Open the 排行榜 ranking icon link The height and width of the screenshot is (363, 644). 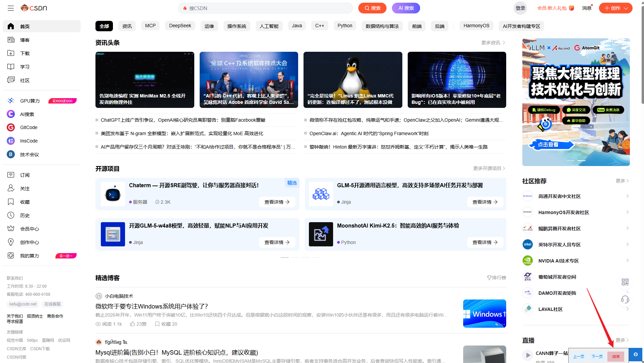[x=496, y=278]
